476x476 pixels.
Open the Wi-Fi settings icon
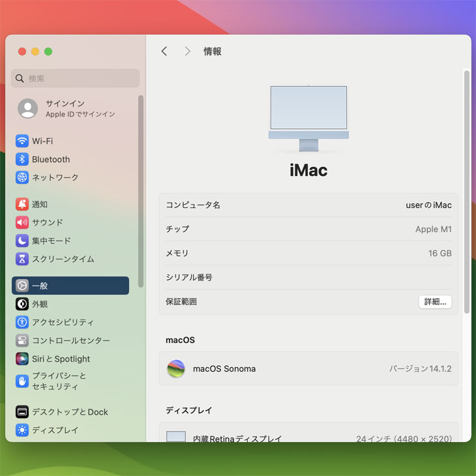click(22, 141)
